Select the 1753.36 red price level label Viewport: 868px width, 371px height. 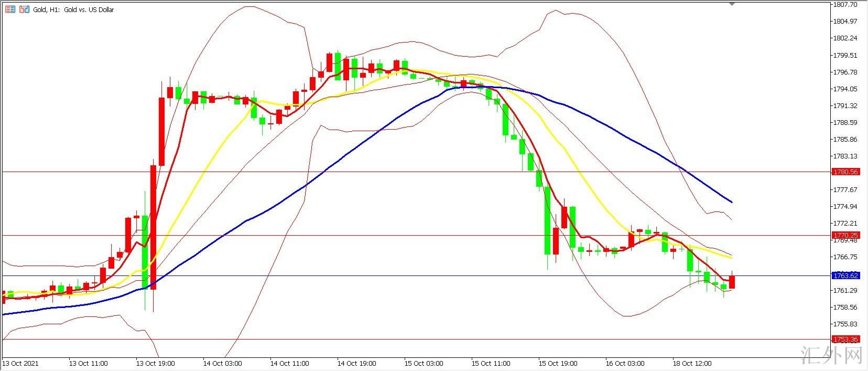845,340
